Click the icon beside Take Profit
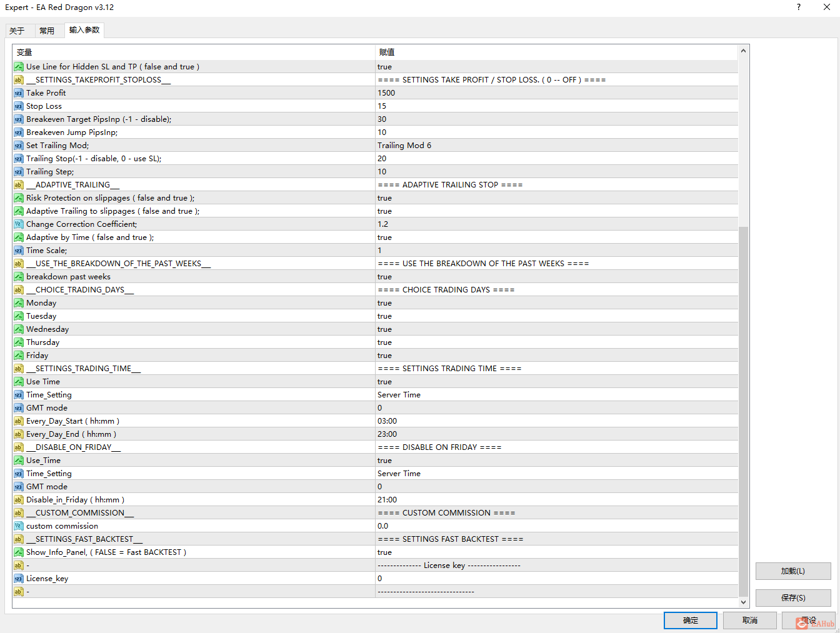 19,93
